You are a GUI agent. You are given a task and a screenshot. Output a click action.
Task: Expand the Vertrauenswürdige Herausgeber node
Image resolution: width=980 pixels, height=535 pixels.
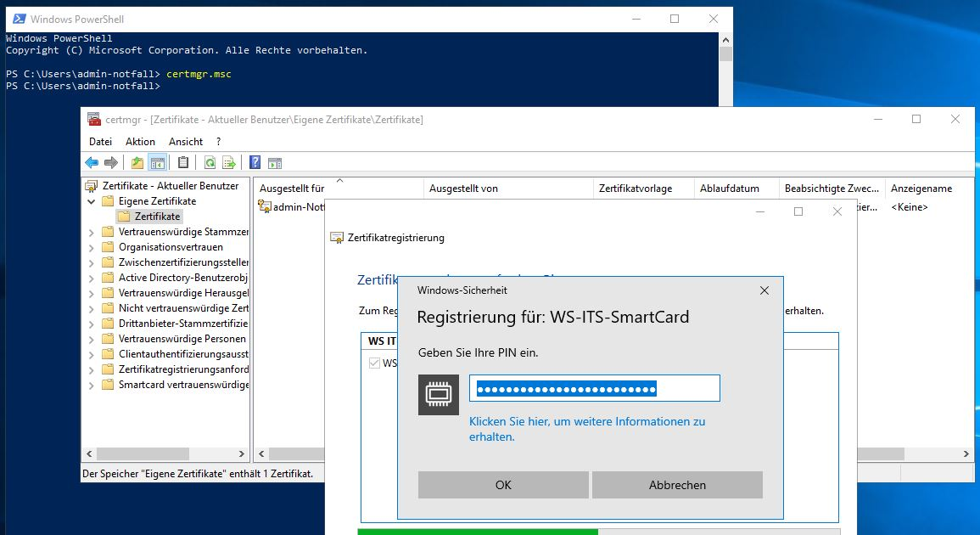[92, 293]
